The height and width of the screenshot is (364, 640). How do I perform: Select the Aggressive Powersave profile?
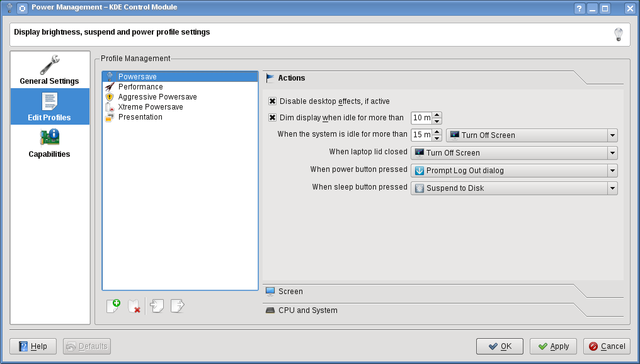click(157, 97)
